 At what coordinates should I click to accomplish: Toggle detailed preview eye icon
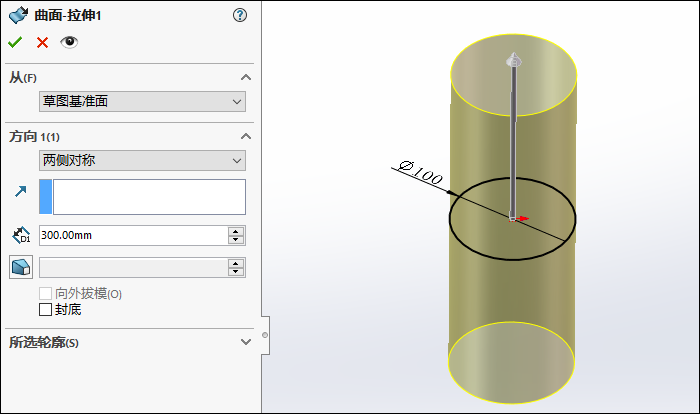[69, 42]
